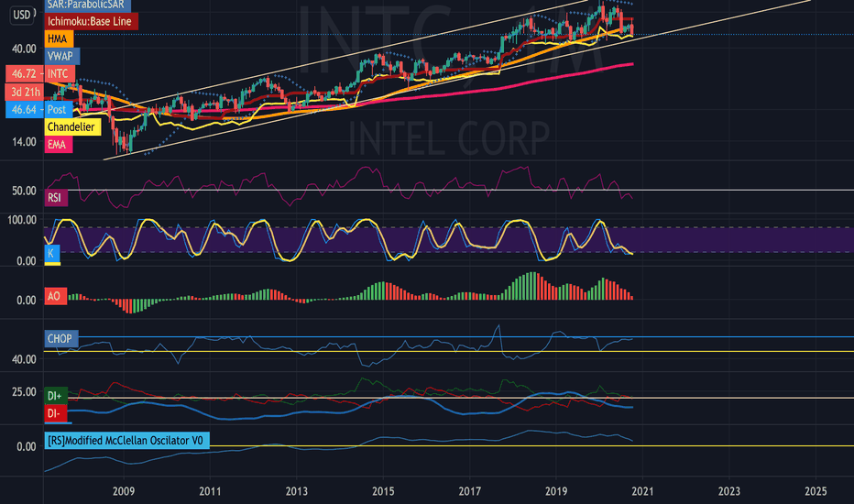This screenshot has width=854, height=504.
Task: Click the 2009 time axis label
Action: [x=124, y=491]
